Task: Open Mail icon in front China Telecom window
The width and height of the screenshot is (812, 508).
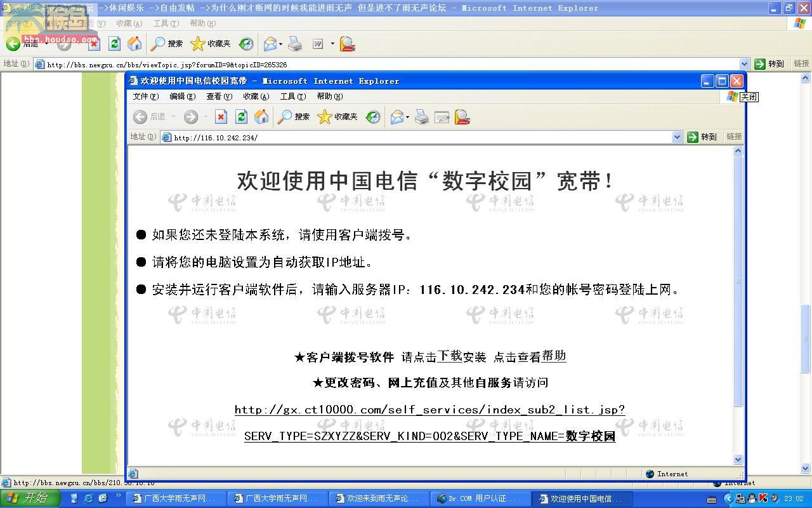Action: (x=397, y=117)
